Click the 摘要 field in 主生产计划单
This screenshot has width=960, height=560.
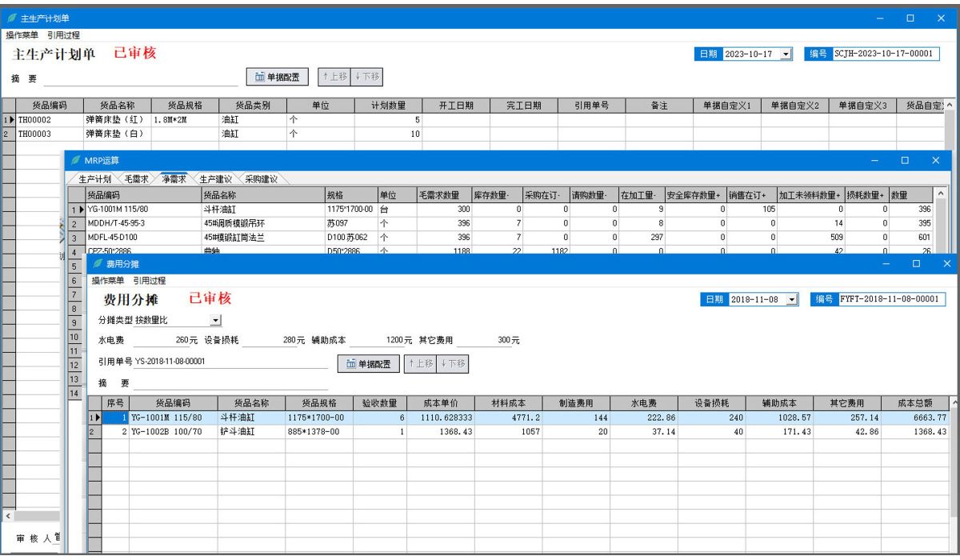point(140,78)
